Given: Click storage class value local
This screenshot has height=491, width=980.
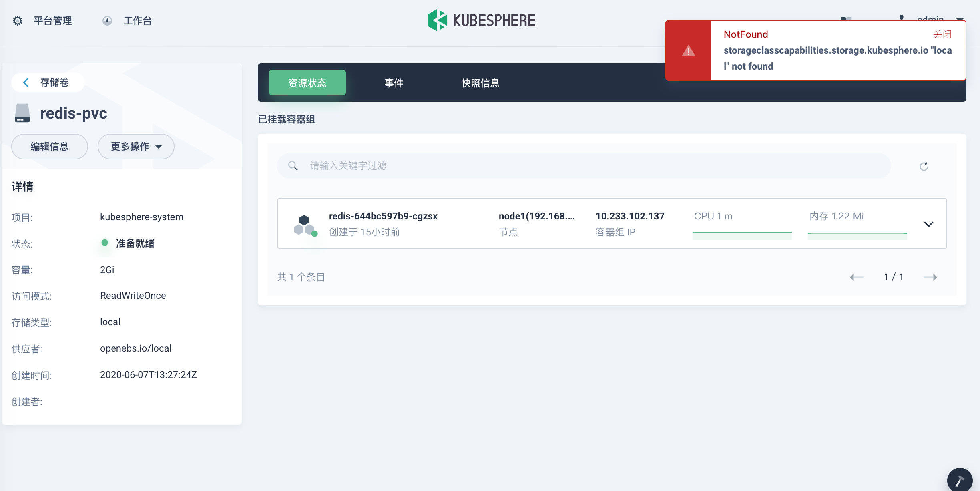Looking at the screenshot, I should point(110,322).
